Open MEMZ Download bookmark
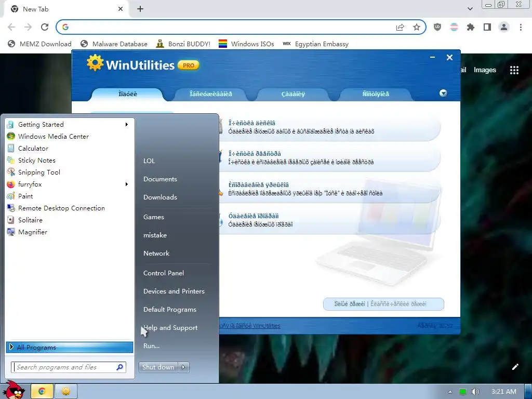 [39, 44]
